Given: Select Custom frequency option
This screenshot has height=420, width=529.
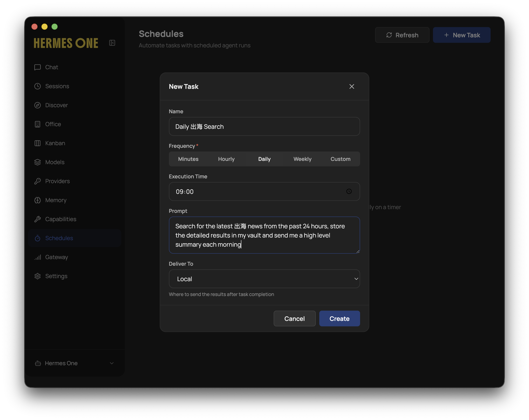Looking at the screenshot, I should pyautogui.click(x=340, y=159).
